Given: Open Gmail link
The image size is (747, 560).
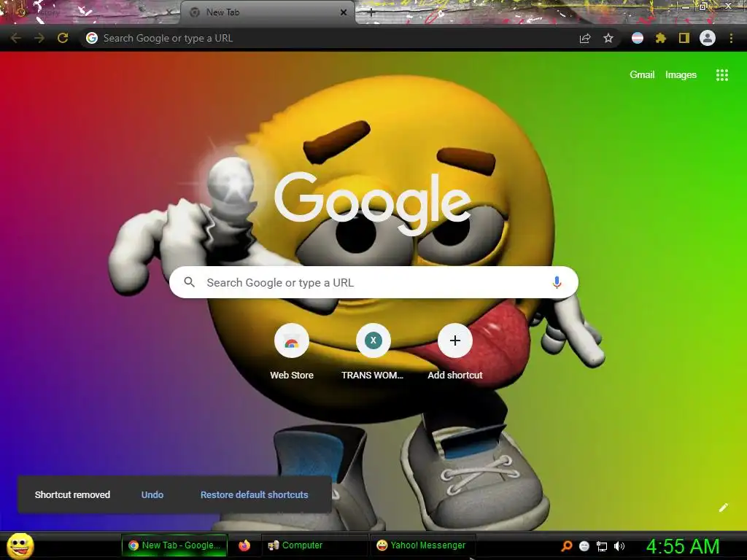Looking at the screenshot, I should 642,75.
